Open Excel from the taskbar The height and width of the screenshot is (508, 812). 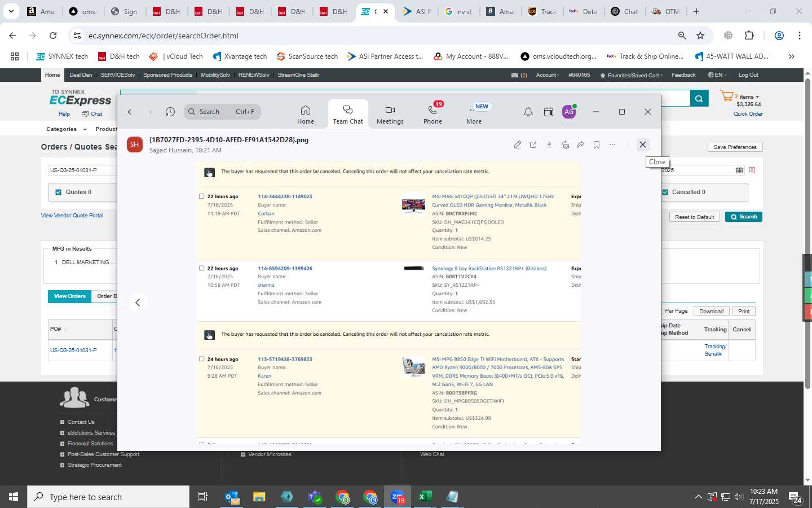pyautogui.click(x=425, y=497)
